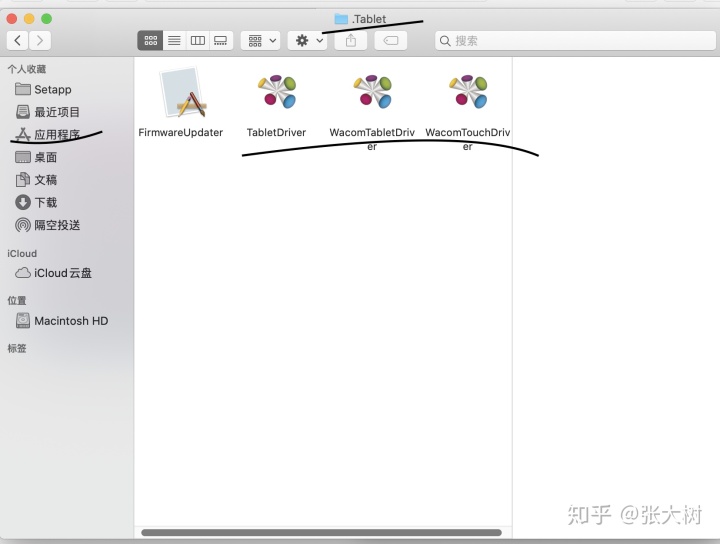Click the TabletDriver file name

(276, 132)
